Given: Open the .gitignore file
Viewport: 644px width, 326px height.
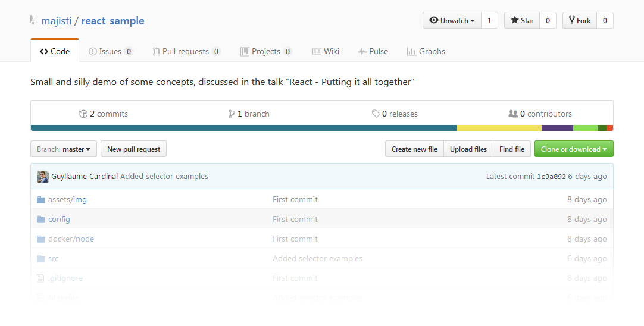Looking at the screenshot, I should coord(65,278).
